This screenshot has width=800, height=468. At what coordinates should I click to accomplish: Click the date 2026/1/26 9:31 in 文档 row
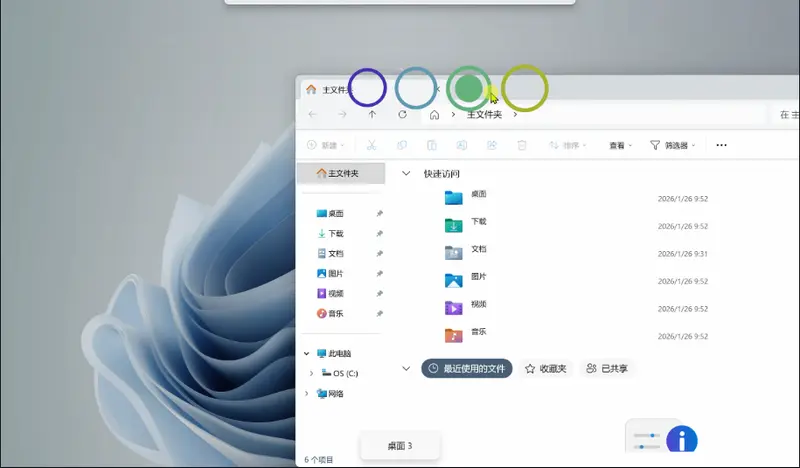(x=683, y=254)
